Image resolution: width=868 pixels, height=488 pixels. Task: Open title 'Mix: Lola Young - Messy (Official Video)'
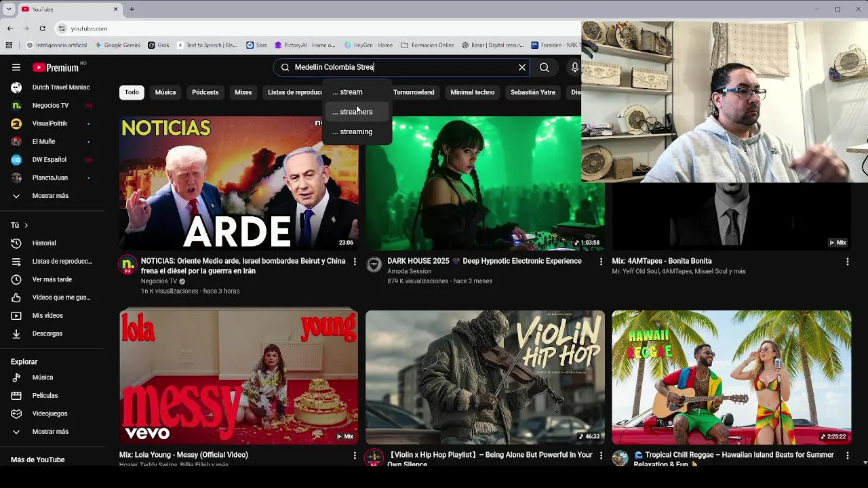pyautogui.click(x=184, y=455)
